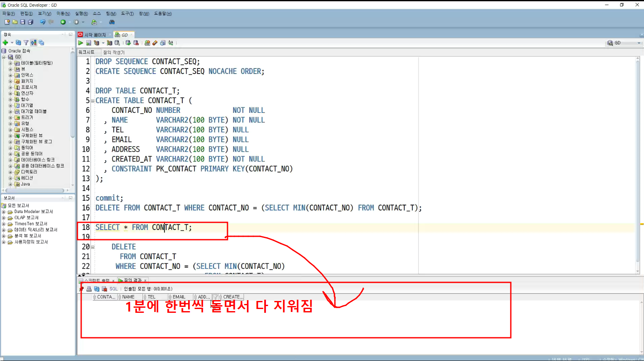Click the Run Script icon in worksheet toolbar
Screen dimensions: 644x361
88,43
